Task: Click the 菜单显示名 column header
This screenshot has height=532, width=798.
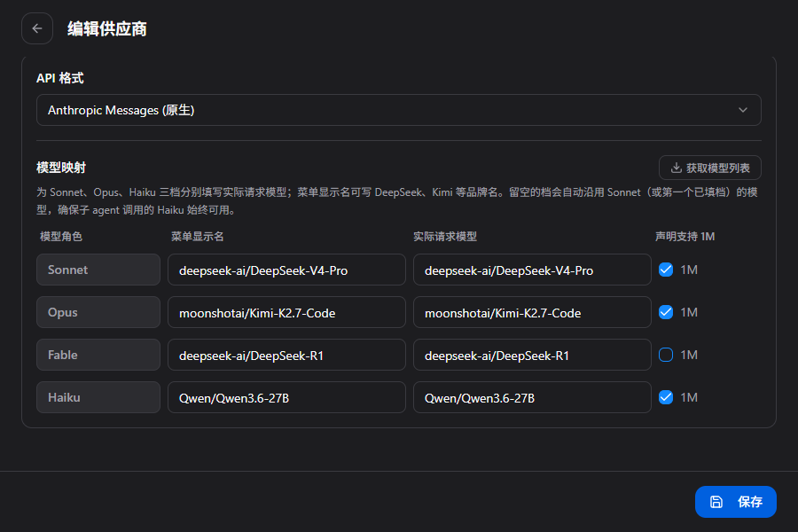Action: click(198, 236)
